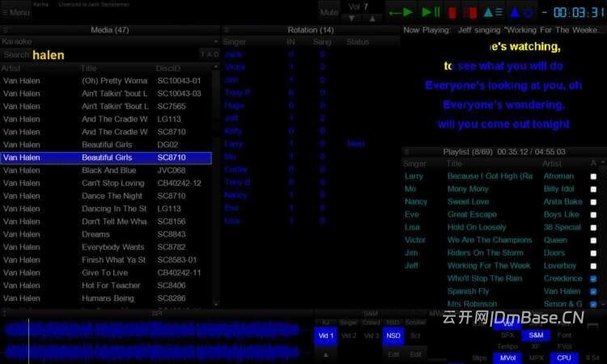Select the Working For The Week playlist row
607x364 pixels.
tap(501, 266)
